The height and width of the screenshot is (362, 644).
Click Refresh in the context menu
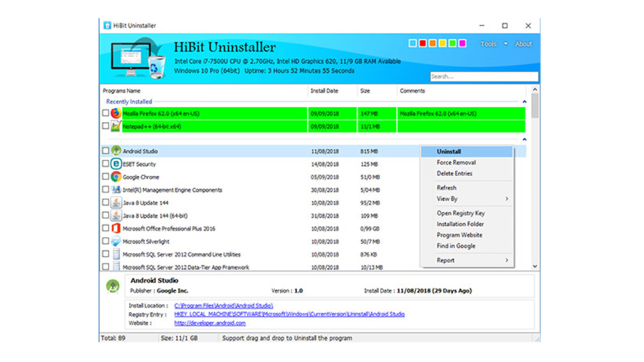coord(467,188)
